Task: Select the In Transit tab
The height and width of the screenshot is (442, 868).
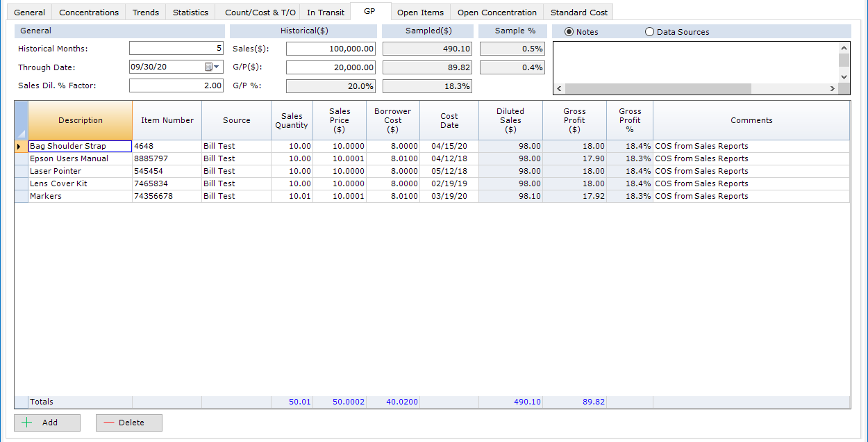Action: pos(324,11)
